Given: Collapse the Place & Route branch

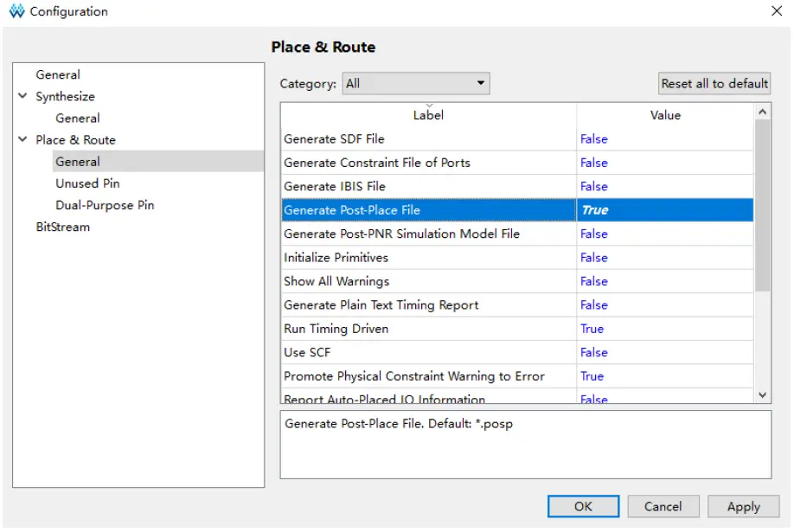Looking at the screenshot, I should pyautogui.click(x=23, y=139).
